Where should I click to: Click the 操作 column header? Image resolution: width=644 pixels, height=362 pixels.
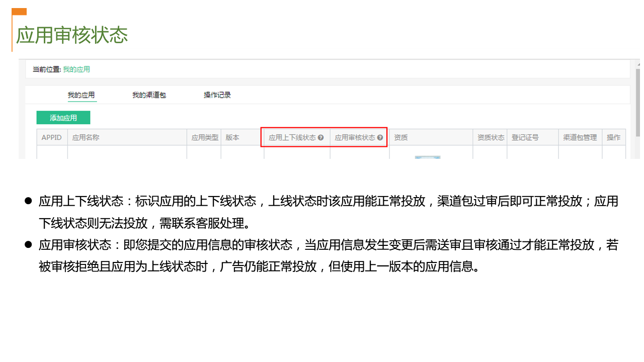pyautogui.click(x=614, y=137)
